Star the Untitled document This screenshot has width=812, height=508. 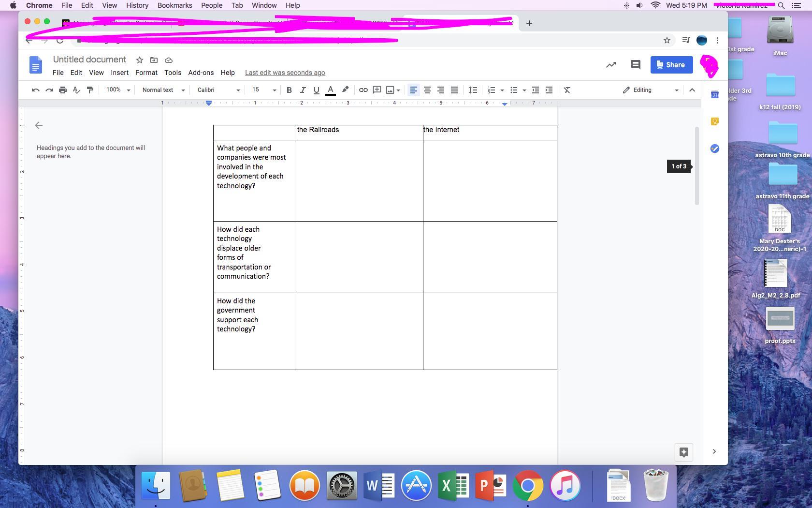[140, 60]
